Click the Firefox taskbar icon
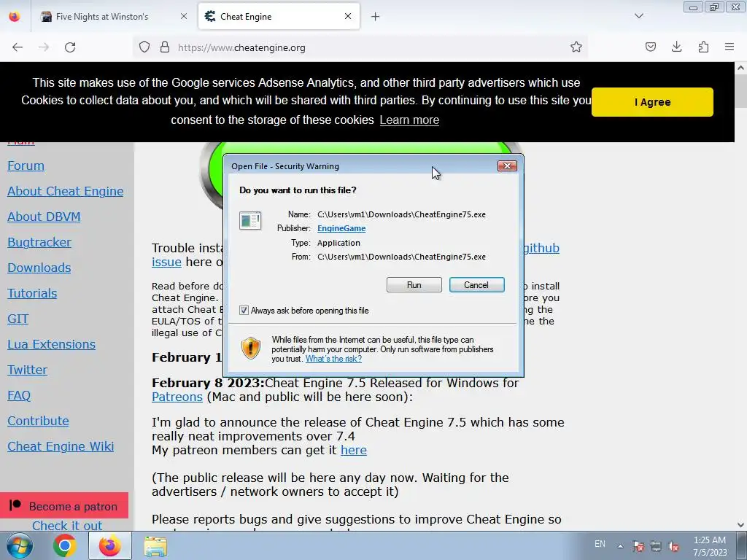This screenshot has height=560, width=747. [110, 546]
